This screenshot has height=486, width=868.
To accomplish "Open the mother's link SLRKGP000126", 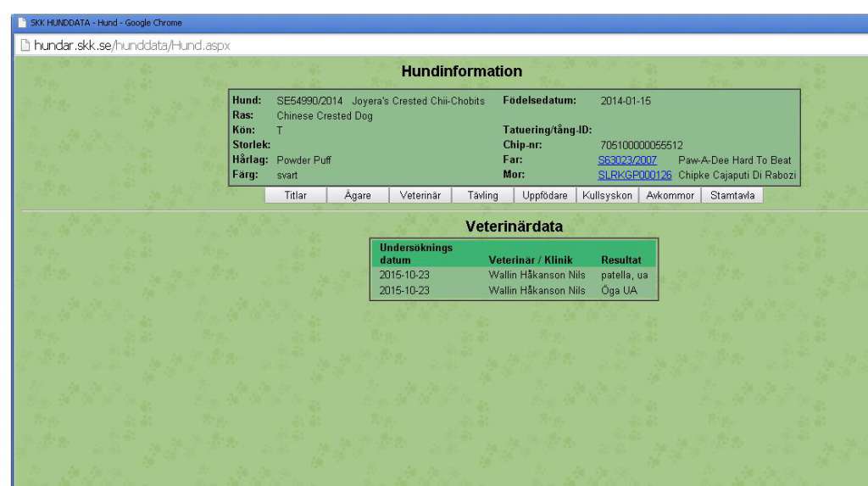I will pos(635,175).
